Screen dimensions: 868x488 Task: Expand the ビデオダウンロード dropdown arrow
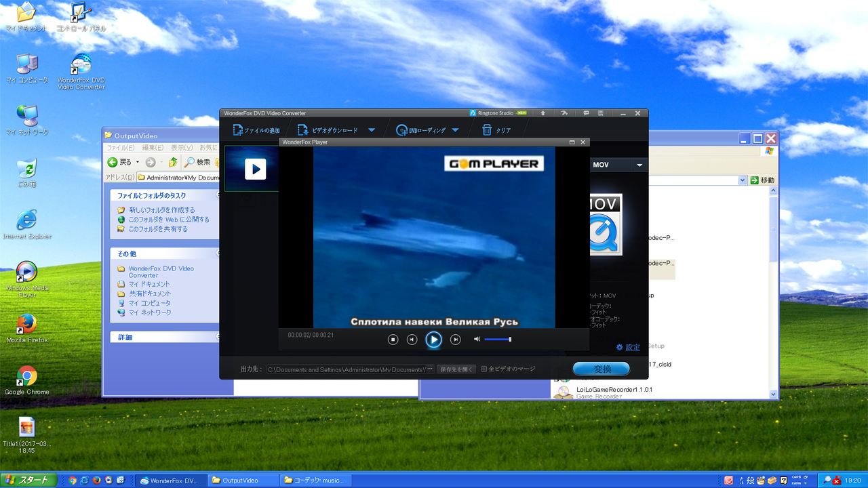click(372, 130)
